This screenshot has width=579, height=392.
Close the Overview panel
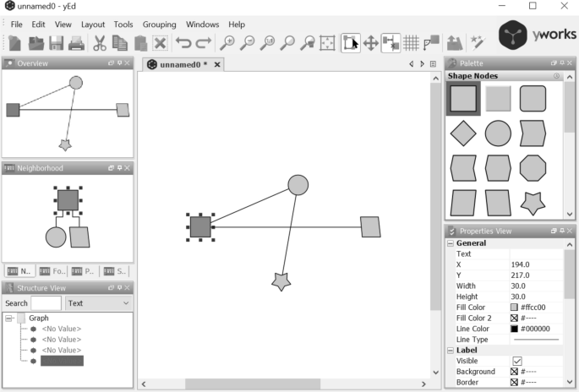tap(127, 63)
